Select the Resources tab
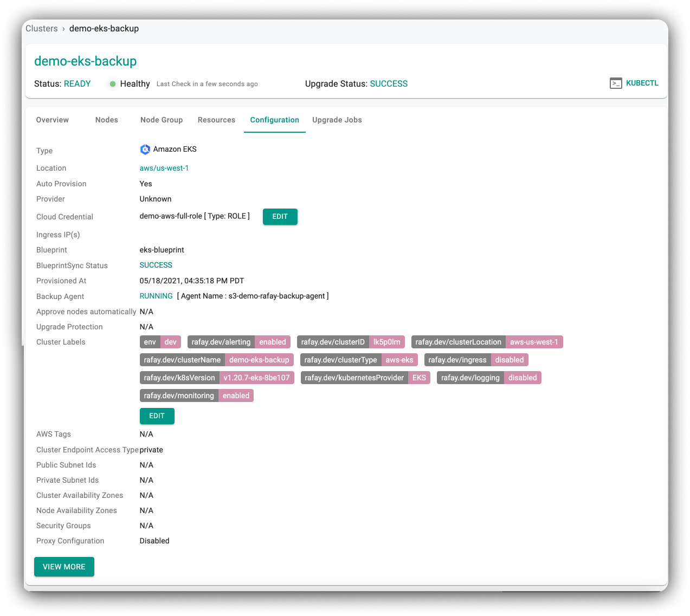The height and width of the screenshot is (616, 690). 216,120
